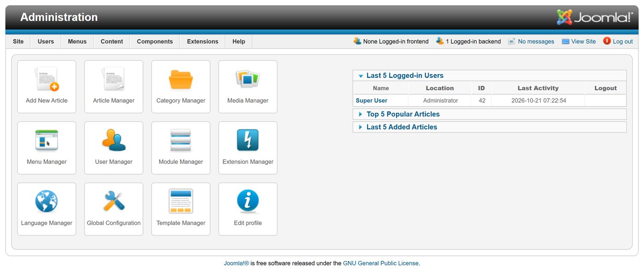Open the Super User name link

pos(372,100)
